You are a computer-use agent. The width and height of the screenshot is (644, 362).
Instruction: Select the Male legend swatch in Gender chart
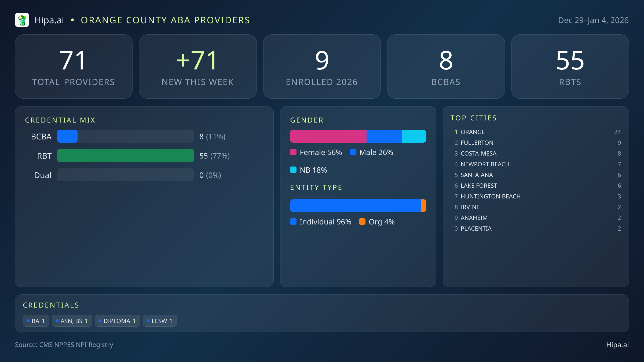pyautogui.click(x=353, y=152)
